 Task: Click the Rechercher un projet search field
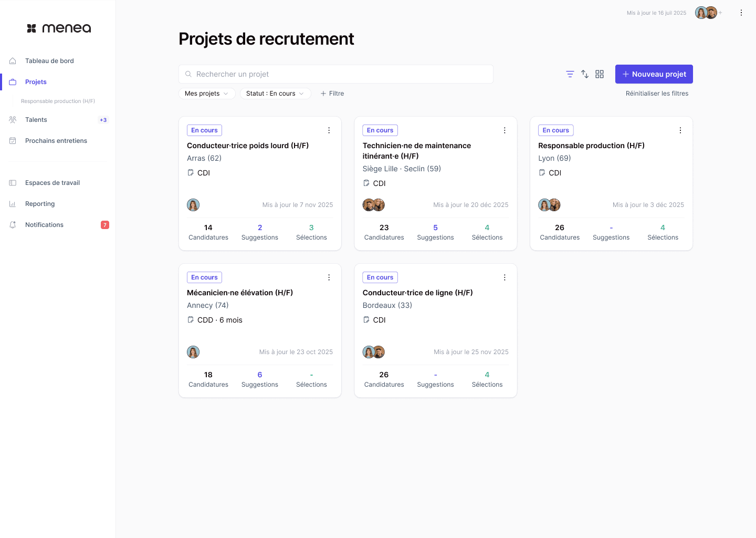tap(336, 74)
